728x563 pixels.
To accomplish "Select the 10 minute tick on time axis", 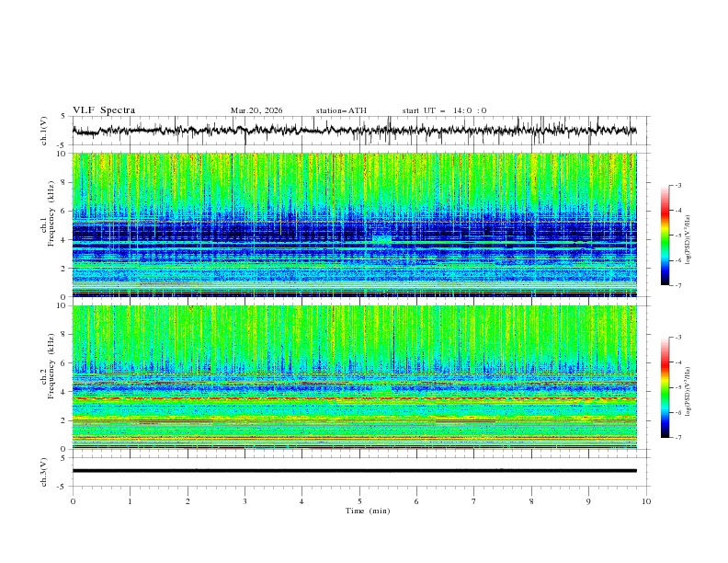I will click(x=646, y=500).
